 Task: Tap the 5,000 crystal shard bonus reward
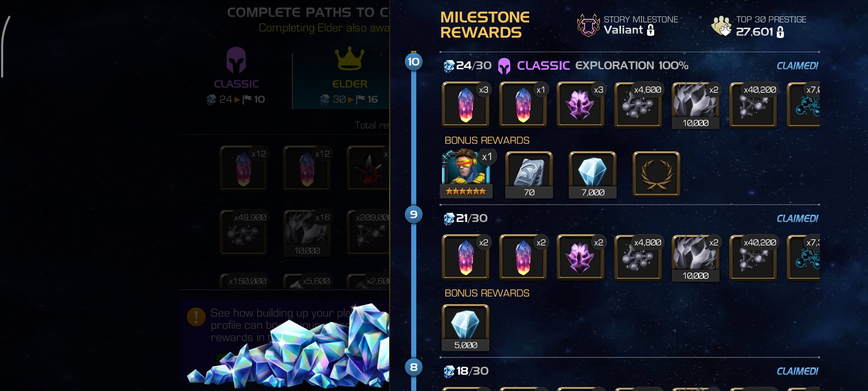point(465,328)
